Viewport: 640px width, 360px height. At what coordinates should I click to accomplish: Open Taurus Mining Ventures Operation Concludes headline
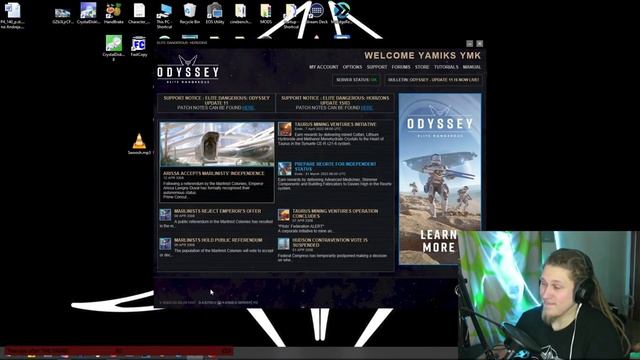click(x=335, y=213)
